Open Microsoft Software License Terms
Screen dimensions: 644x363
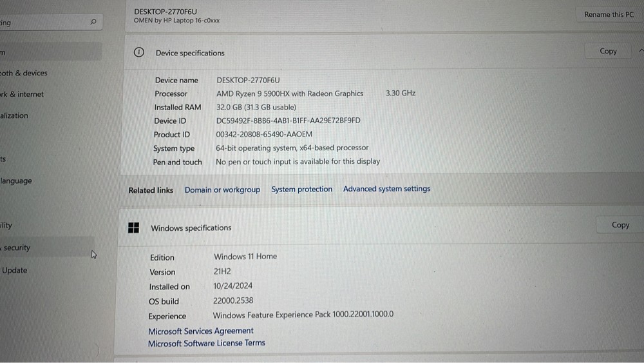coord(207,343)
